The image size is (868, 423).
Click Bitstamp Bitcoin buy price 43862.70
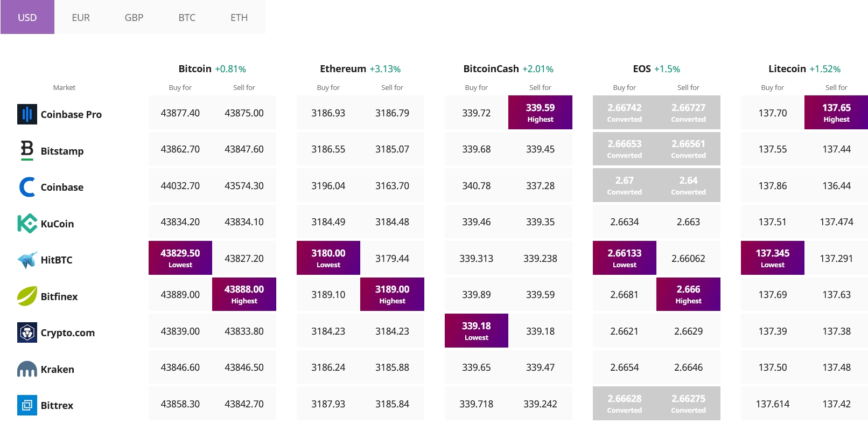point(180,149)
